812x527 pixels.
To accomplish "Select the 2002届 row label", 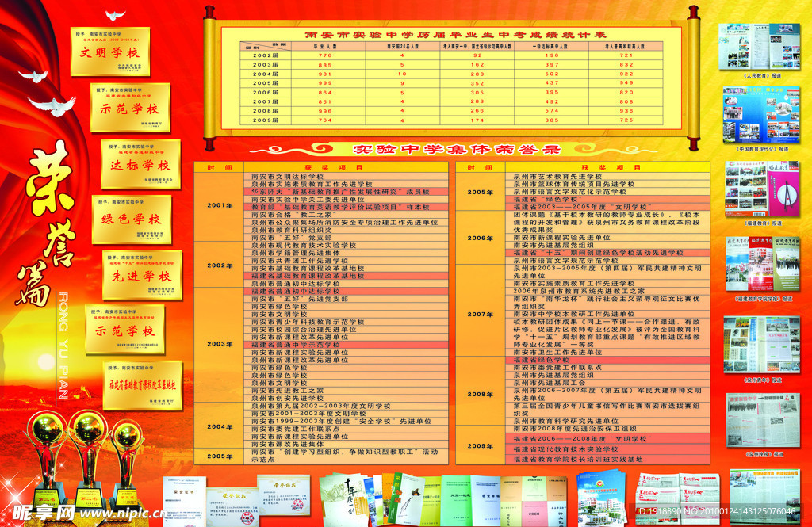I will 265,55.
